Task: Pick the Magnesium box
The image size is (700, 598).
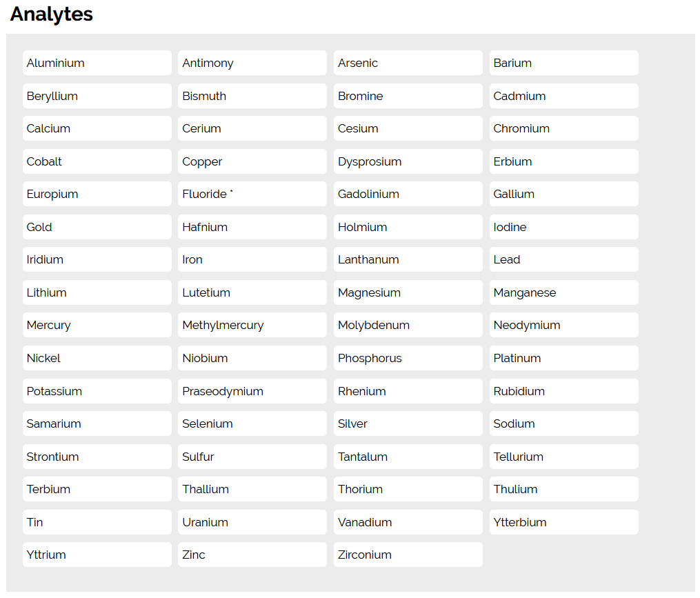Action: point(408,293)
